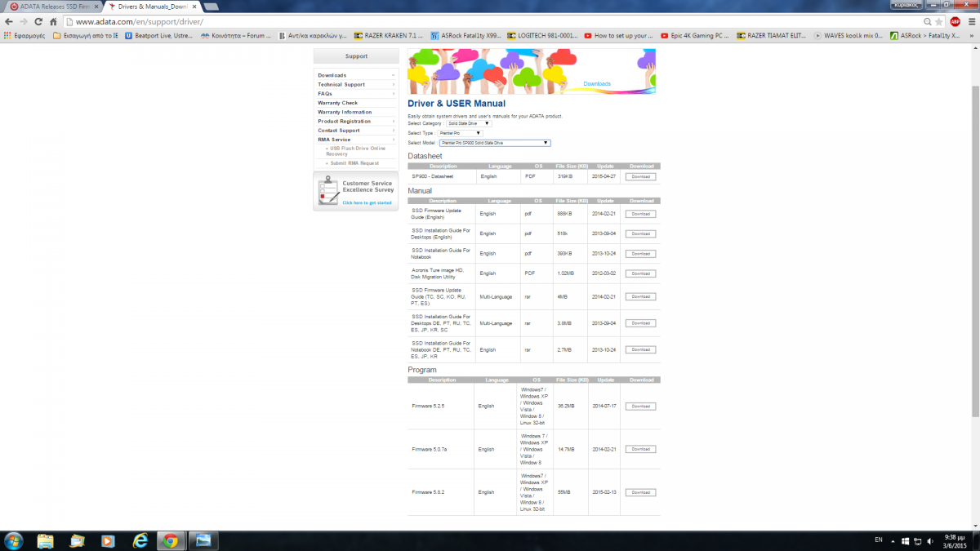Reload the current page
This screenshot has width=980, height=551.
(38, 21)
